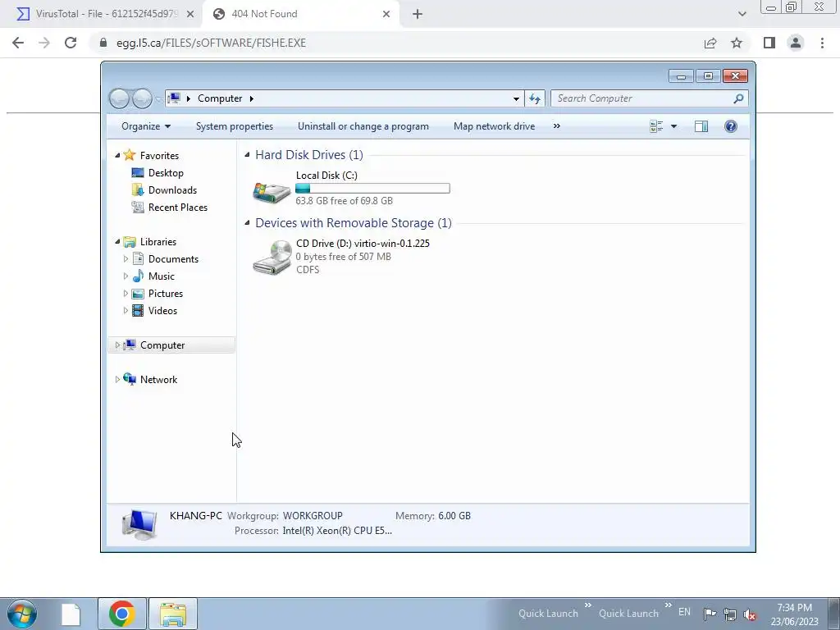
Task: Expand the Computer tree node
Action: point(117,345)
